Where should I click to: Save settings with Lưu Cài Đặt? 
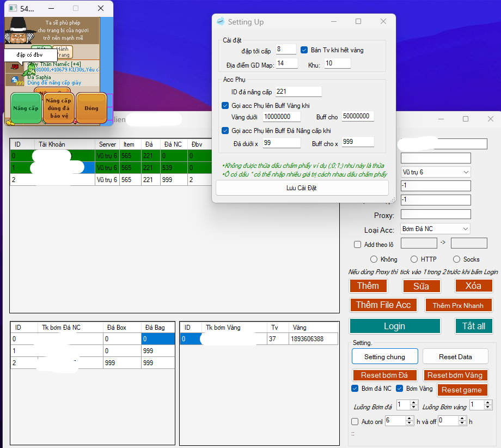click(302, 188)
